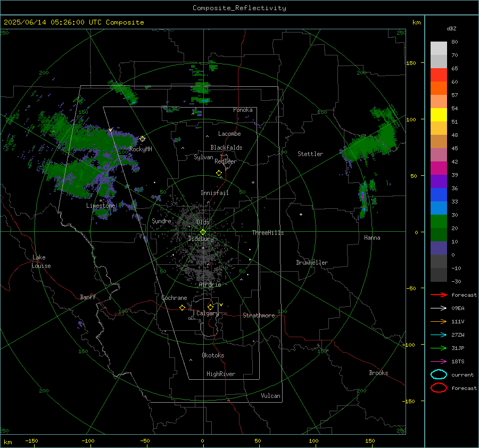The image size is (479, 448).
Task: Click the Hanna town label
Action: pyautogui.click(x=372, y=238)
